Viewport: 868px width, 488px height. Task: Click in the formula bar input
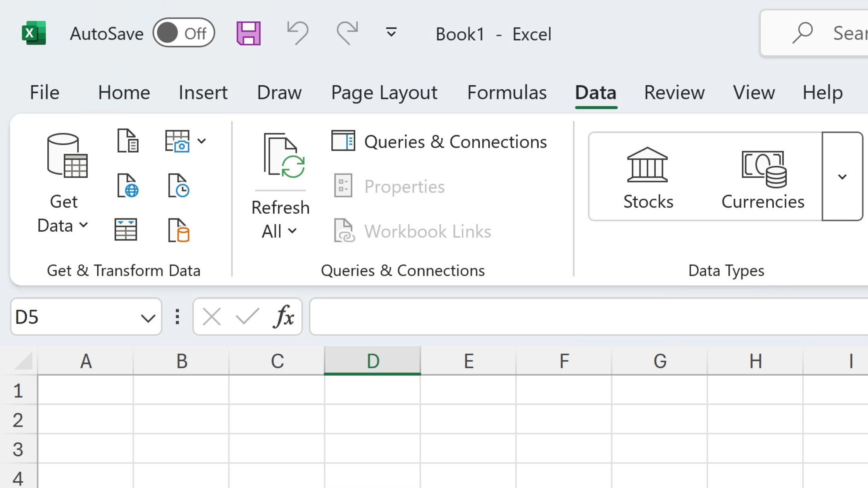pyautogui.click(x=589, y=316)
